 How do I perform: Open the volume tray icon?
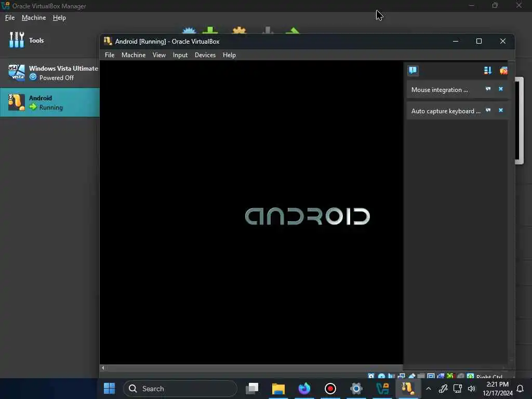click(472, 389)
